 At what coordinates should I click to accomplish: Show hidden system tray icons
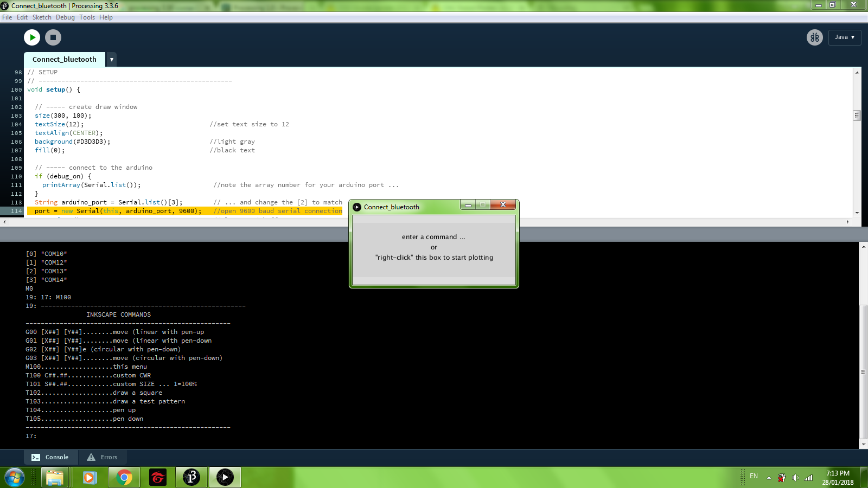769,478
